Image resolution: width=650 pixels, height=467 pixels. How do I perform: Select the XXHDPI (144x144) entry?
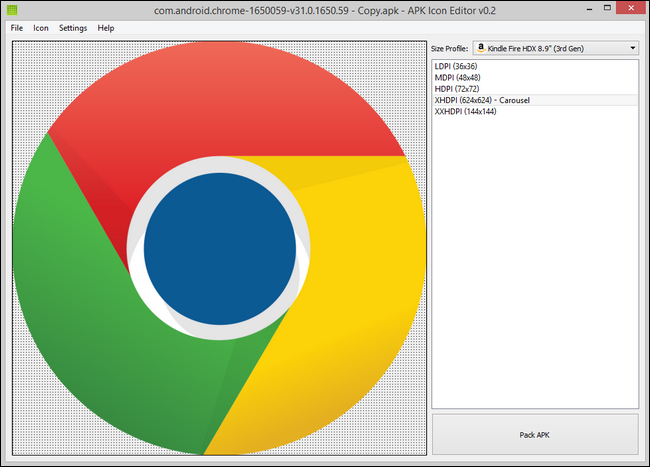coord(535,111)
